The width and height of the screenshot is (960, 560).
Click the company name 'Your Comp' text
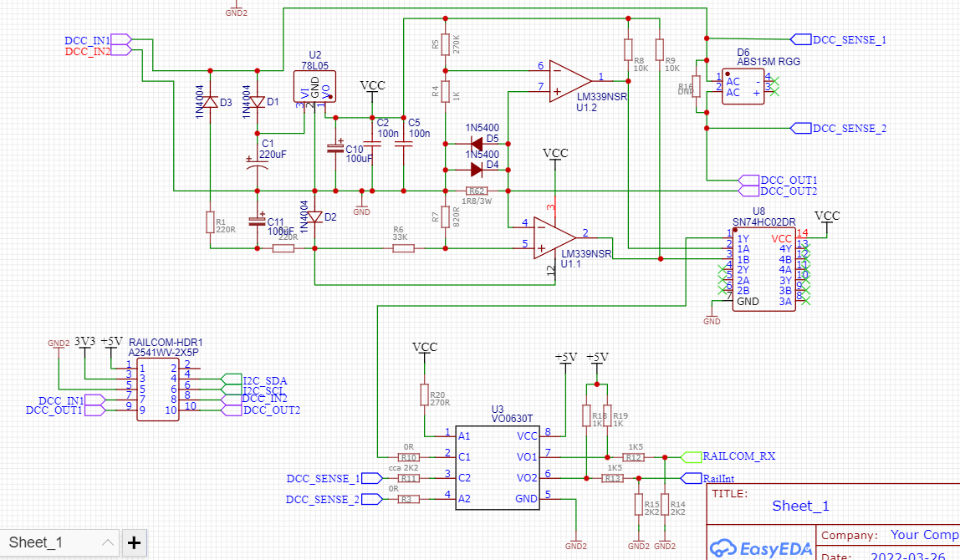925,534
